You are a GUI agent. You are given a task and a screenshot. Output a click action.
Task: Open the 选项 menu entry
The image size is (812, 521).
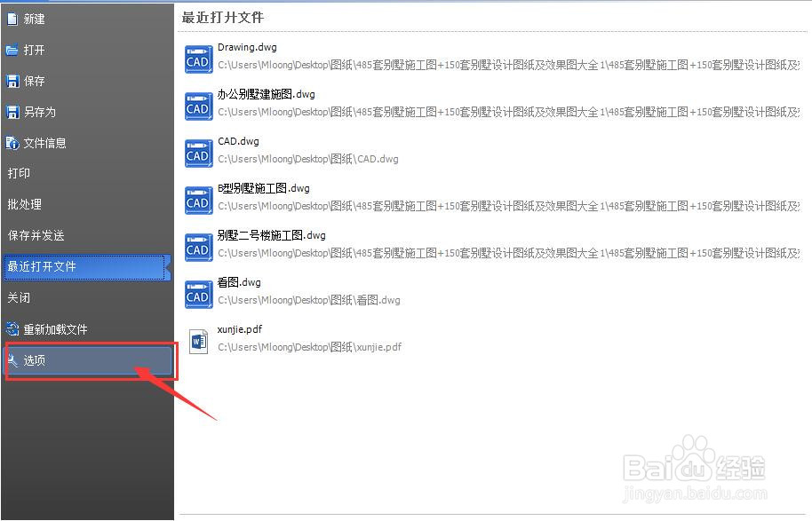point(88,360)
